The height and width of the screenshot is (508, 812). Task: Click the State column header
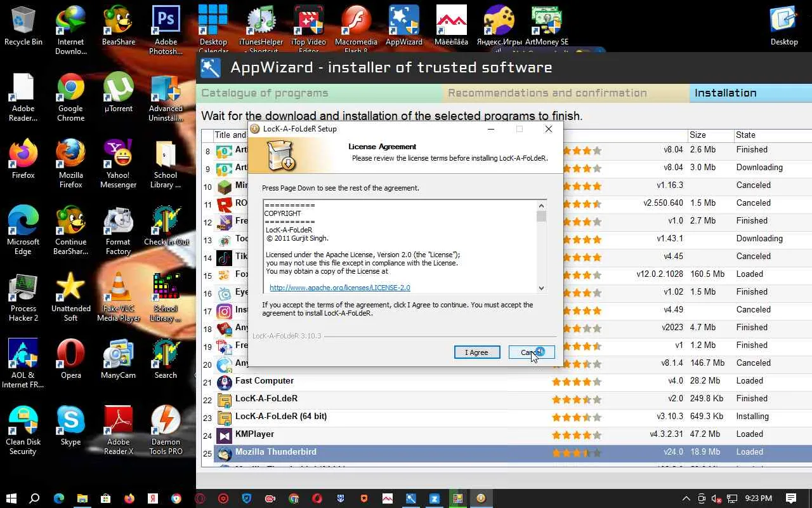pyautogui.click(x=773, y=135)
